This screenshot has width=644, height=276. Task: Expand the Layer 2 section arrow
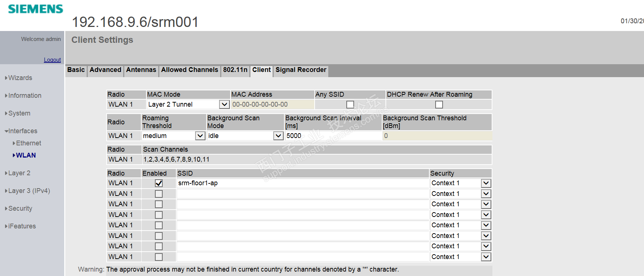click(x=6, y=173)
